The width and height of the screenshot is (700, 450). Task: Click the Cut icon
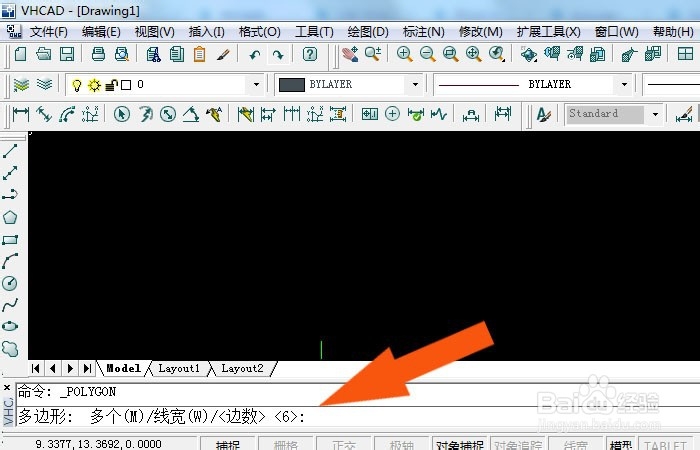[154, 54]
